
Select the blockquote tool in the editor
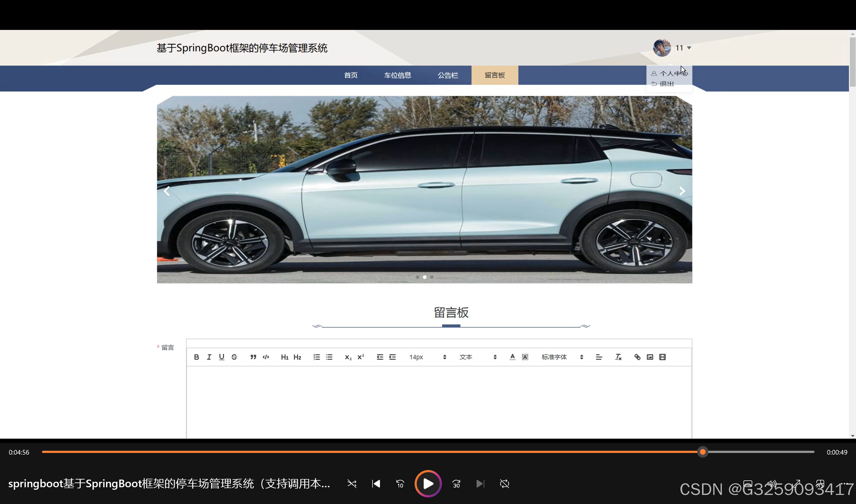coord(253,357)
